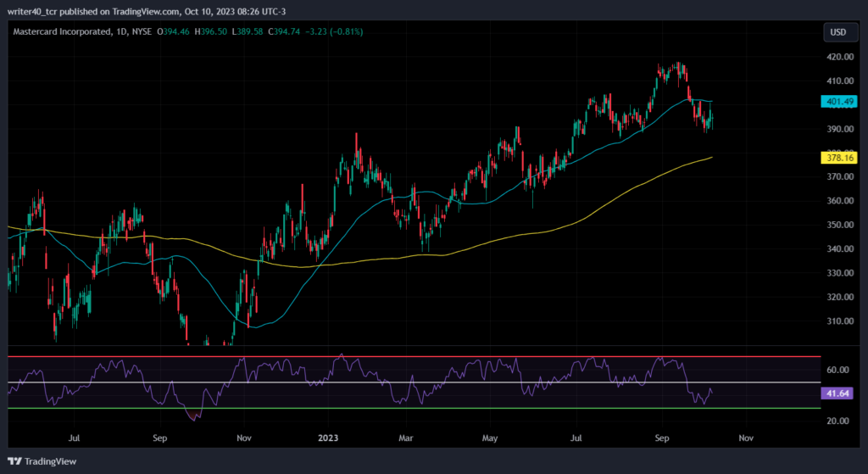Screen dimensions: 868x474
Task: Click the Jul time label after May
Action: click(576, 438)
